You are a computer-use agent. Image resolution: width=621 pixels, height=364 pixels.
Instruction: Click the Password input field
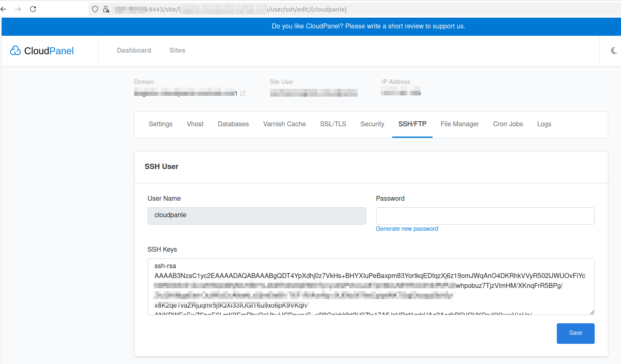(x=485, y=216)
